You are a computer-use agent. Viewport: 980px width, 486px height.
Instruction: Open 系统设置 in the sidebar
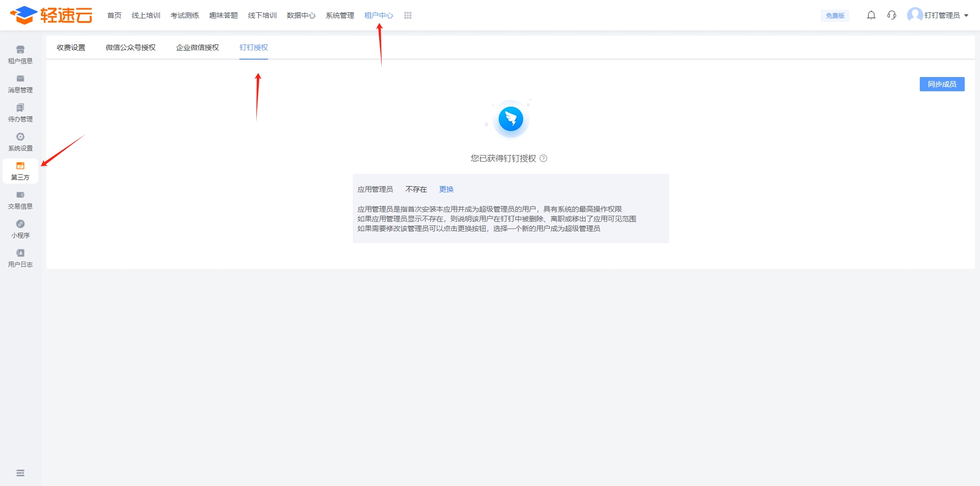pos(20,142)
